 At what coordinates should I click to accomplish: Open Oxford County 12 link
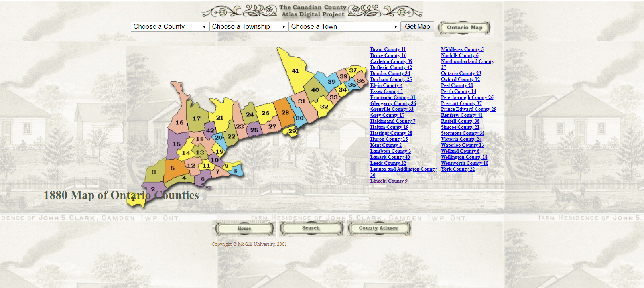tap(460, 79)
